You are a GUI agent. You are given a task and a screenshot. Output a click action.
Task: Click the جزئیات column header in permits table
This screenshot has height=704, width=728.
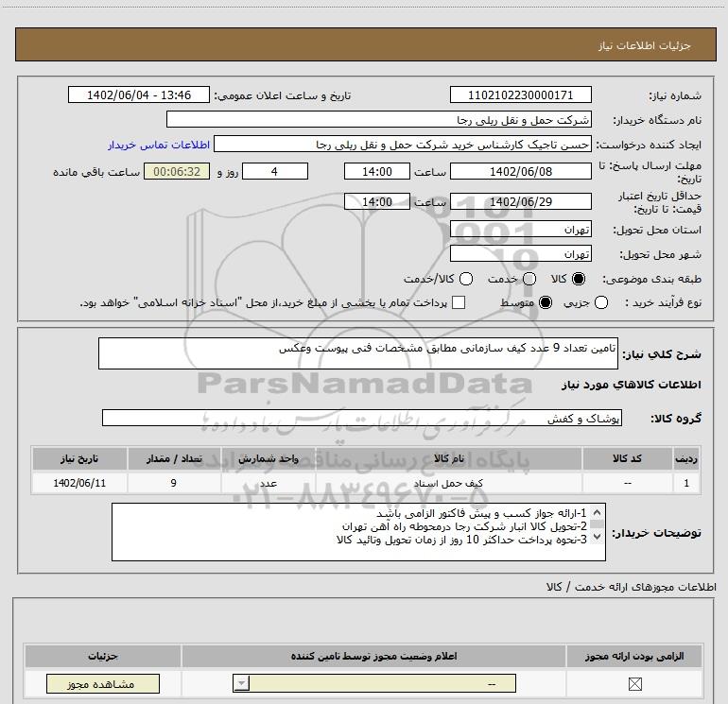tap(103, 656)
